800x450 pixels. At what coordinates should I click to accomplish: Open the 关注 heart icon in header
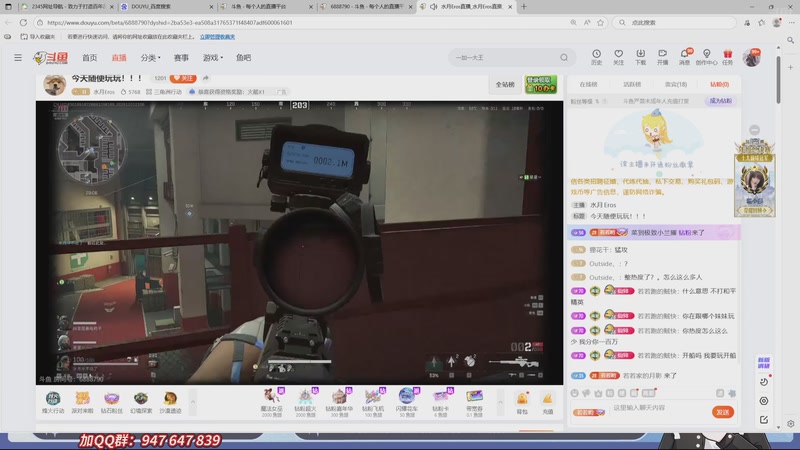coord(618,57)
